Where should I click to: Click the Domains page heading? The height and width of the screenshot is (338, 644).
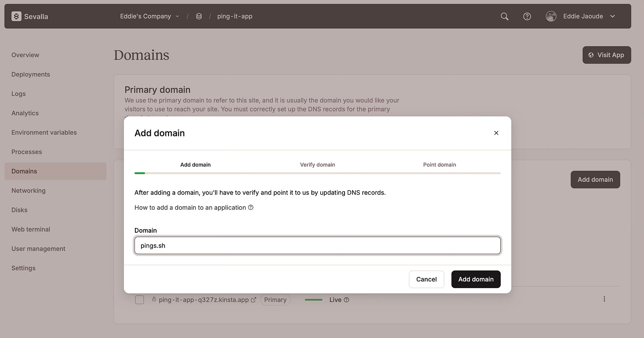click(142, 55)
